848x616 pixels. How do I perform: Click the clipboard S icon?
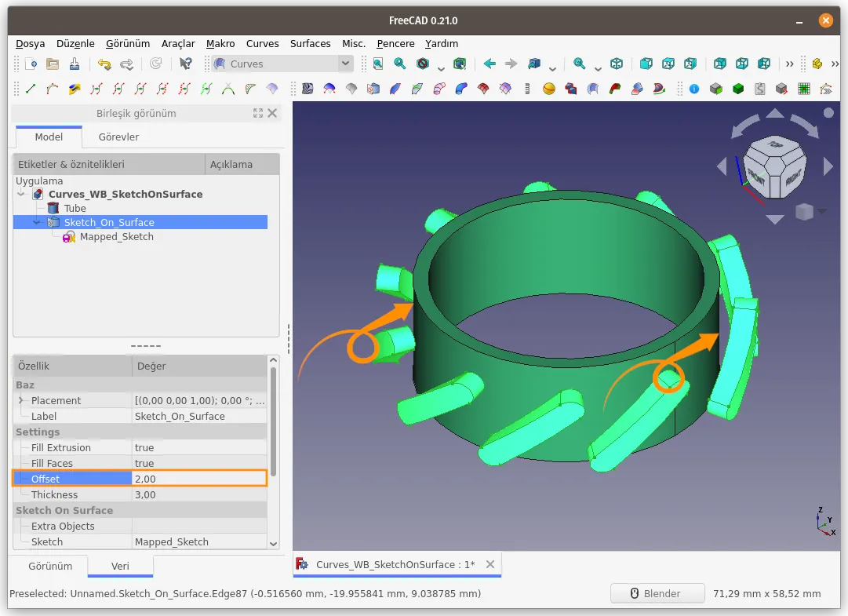(760, 89)
